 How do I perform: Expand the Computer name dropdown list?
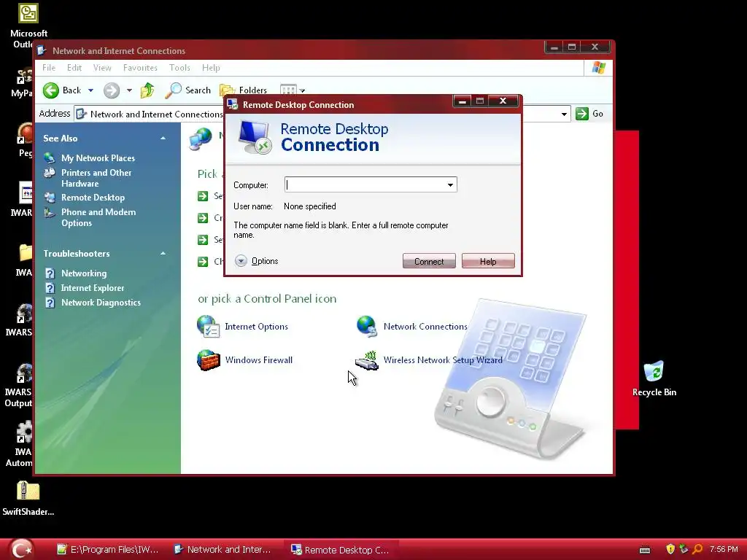point(450,184)
